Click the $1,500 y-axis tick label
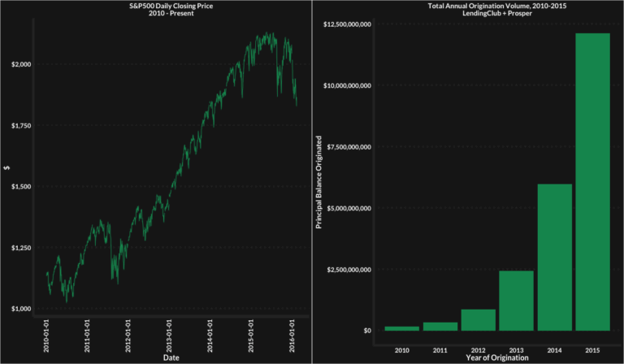This screenshot has height=364, width=624. click(19, 187)
